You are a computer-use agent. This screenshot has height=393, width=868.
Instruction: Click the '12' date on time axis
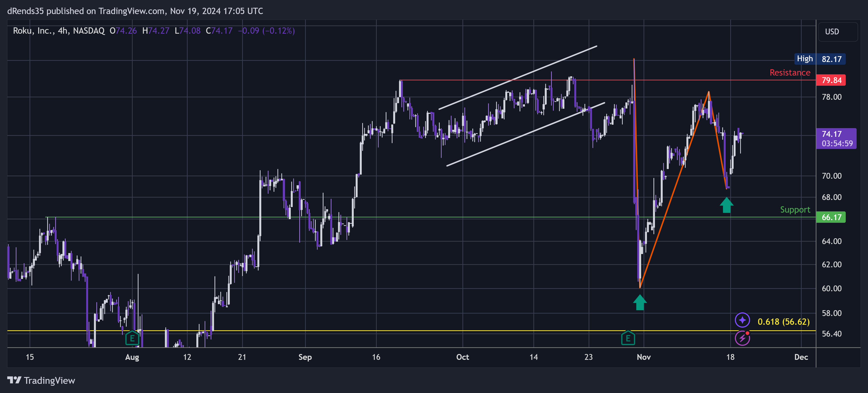pyautogui.click(x=187, y=357)
